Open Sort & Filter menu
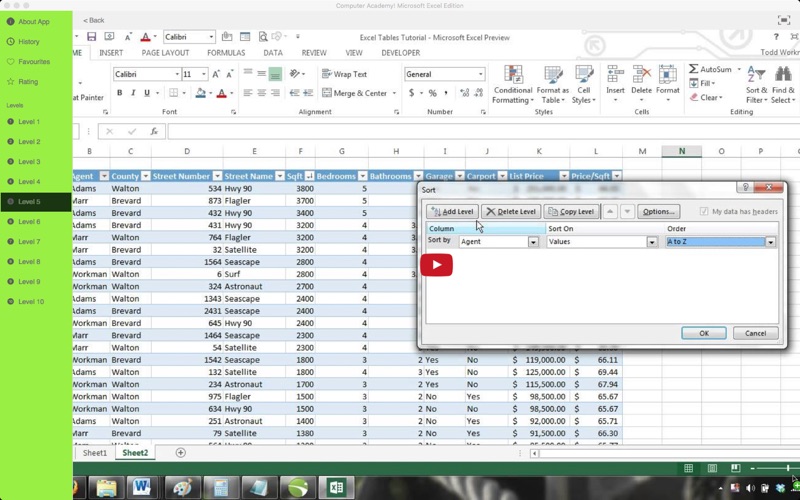Image resolution: width=800 pixels, height=500 pixels. pos(757,85)
